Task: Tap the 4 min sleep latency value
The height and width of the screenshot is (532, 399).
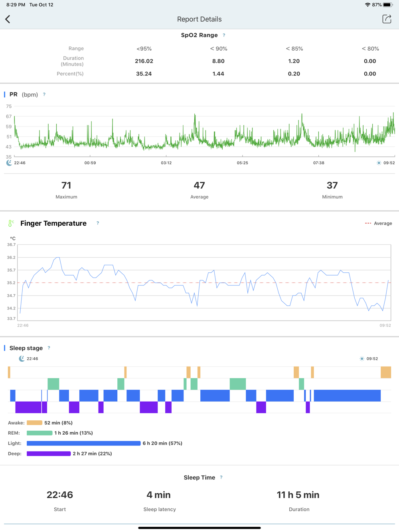Action: pos(159,495)
